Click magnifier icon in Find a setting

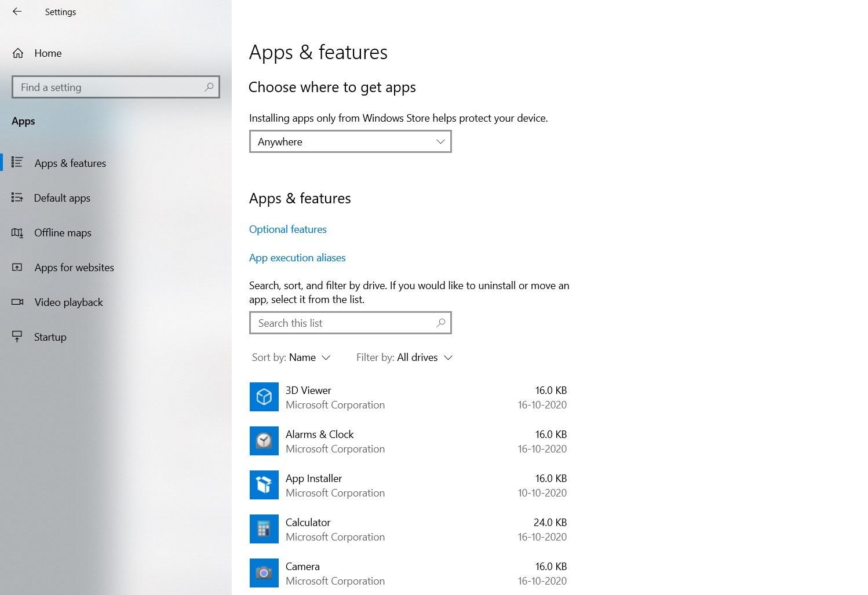coord(209,87)
